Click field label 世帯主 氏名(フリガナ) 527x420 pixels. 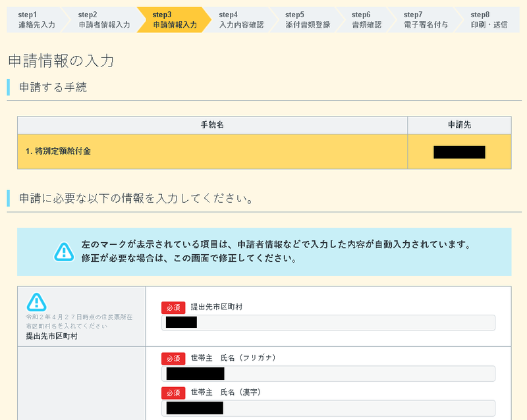(x=234, y=358)
